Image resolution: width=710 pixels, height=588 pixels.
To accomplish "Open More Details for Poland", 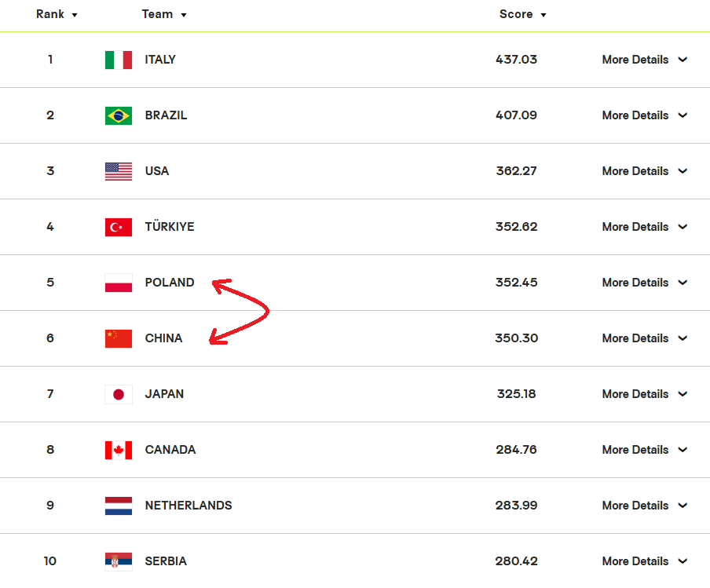I will coord(644,283).
